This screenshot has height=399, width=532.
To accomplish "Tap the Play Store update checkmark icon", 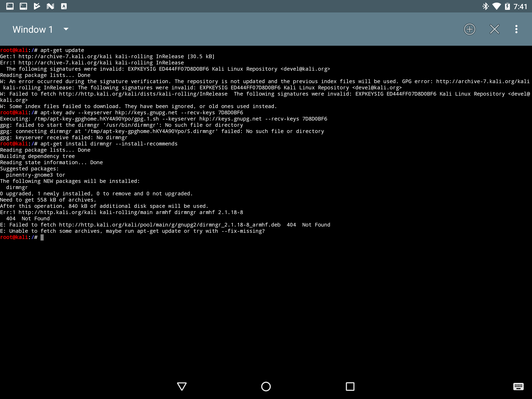I will click(x=37, y=6).
